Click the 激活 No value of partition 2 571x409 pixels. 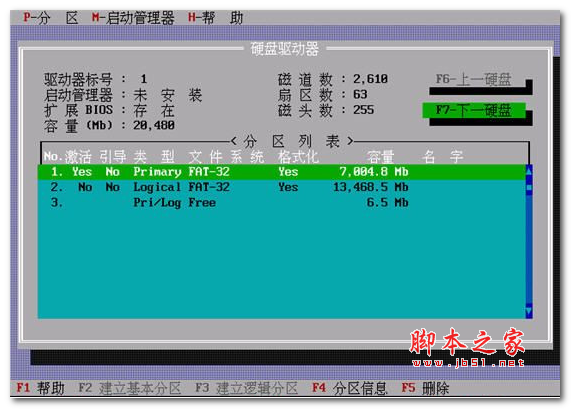click(85, 187)
